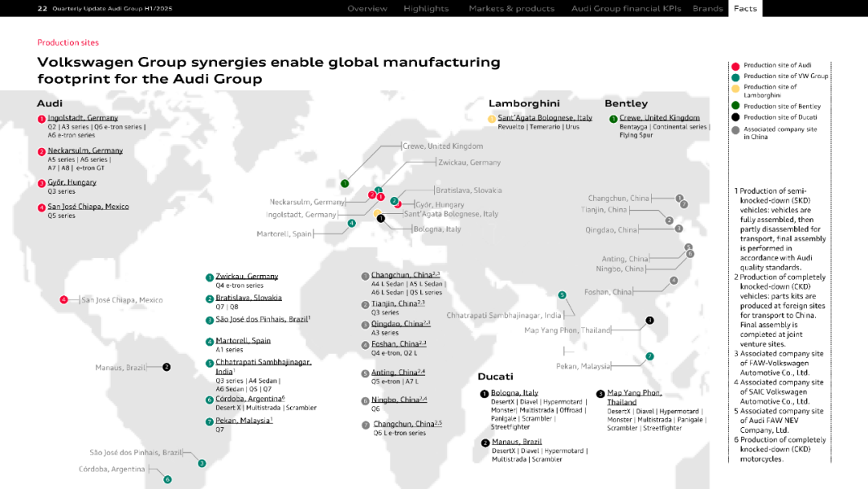Open the Overview tab
Image resolution: width=868 pixels, height=489 pixels.
coord(366,9)
